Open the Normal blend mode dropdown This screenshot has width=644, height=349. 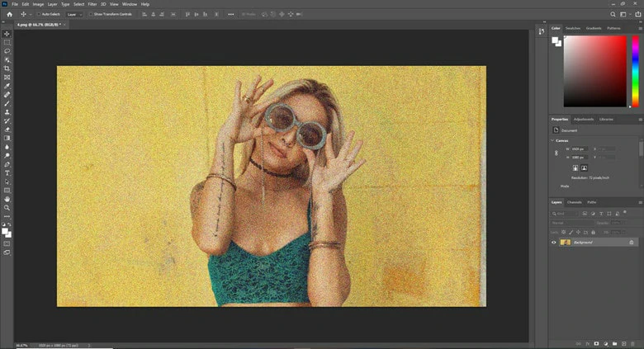(572, 223)
